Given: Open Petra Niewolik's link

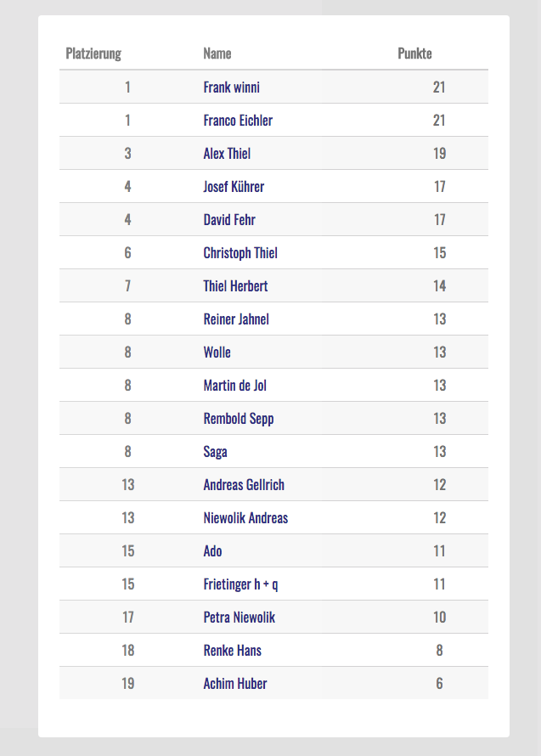Looking at the screenshot, I should pyautogui.click(x=240, y=617).
